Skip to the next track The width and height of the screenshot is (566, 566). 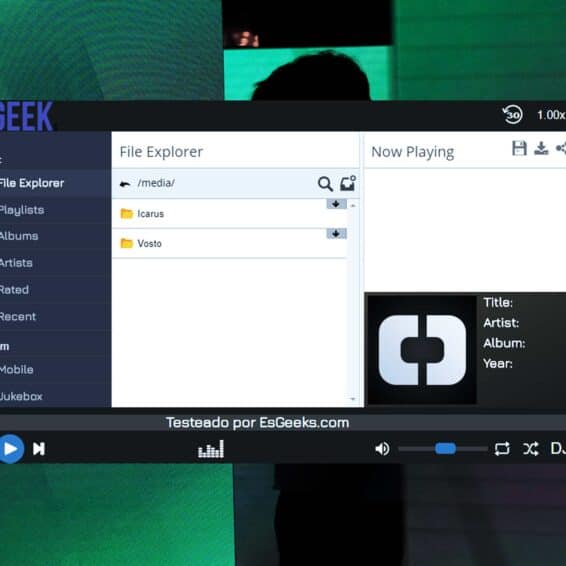[39, 449]
